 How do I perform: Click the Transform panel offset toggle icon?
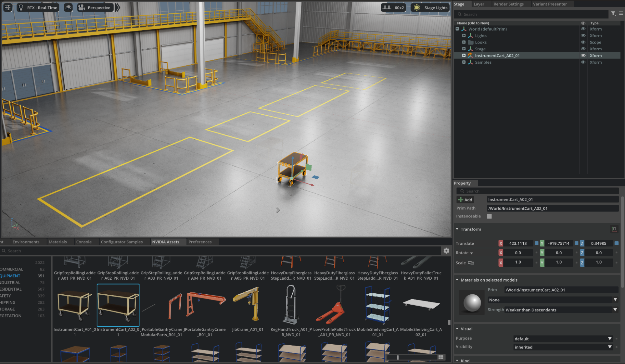pyautogui.click(x=614, y=229)
